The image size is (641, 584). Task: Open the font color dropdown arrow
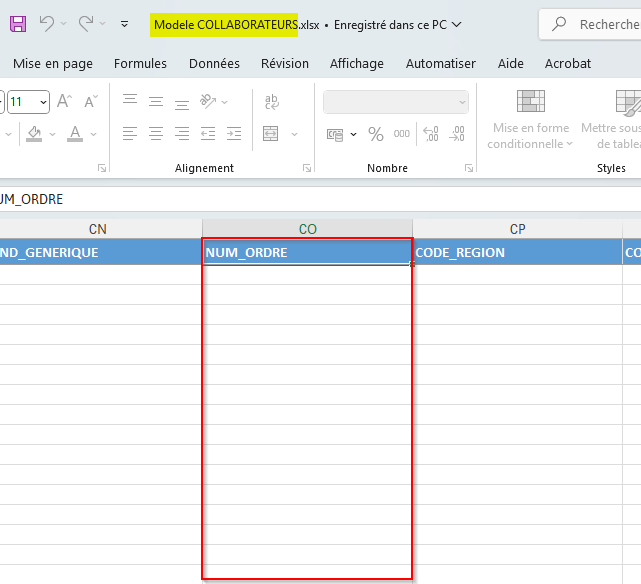94,134
